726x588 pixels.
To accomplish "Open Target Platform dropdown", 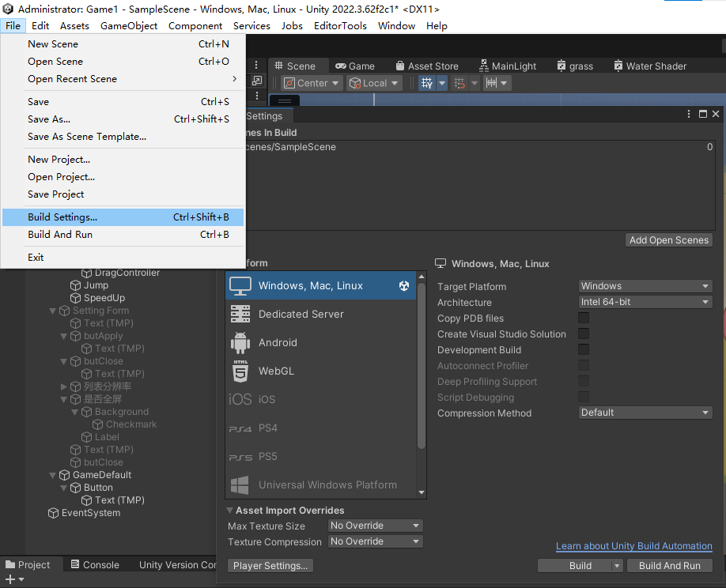I will tap(645, 286).
